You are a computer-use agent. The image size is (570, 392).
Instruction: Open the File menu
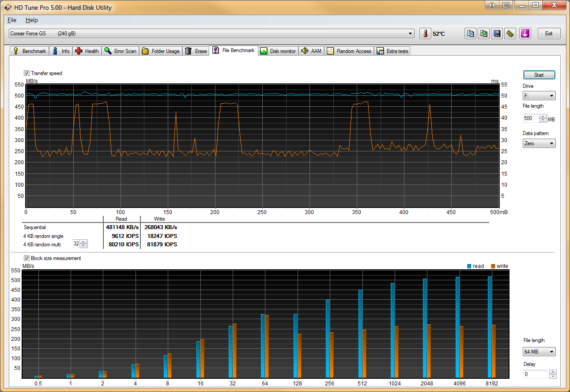pyautogui.click(x=12, y=20)
